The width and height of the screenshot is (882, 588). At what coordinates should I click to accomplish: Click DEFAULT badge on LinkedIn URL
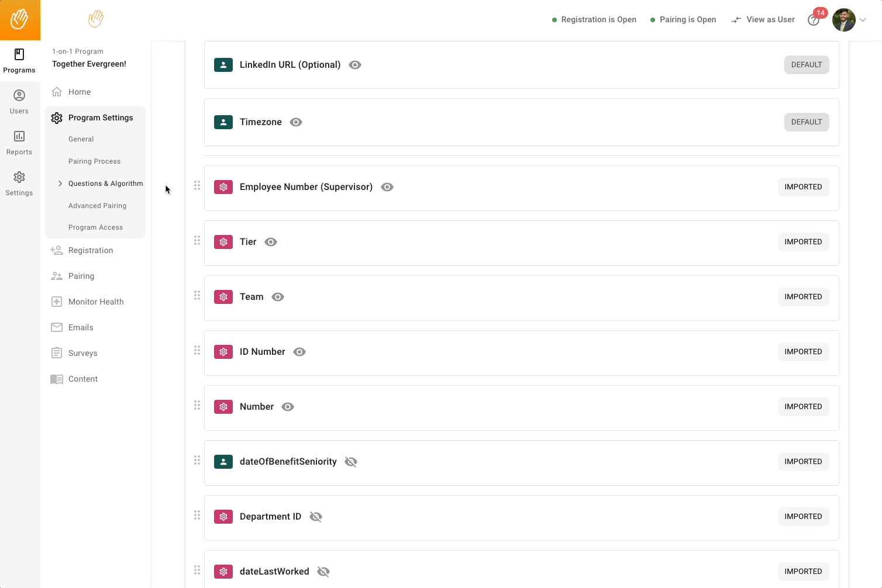click(807, 65)
